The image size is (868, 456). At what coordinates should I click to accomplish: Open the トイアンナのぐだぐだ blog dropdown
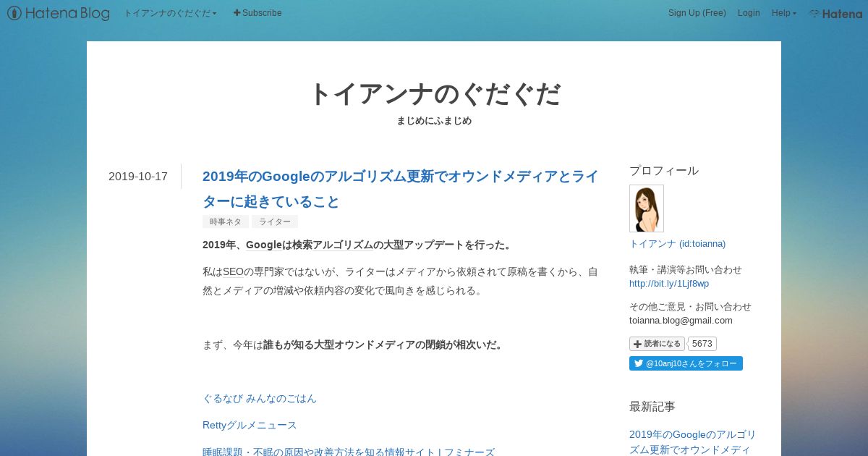click(170, 13)
